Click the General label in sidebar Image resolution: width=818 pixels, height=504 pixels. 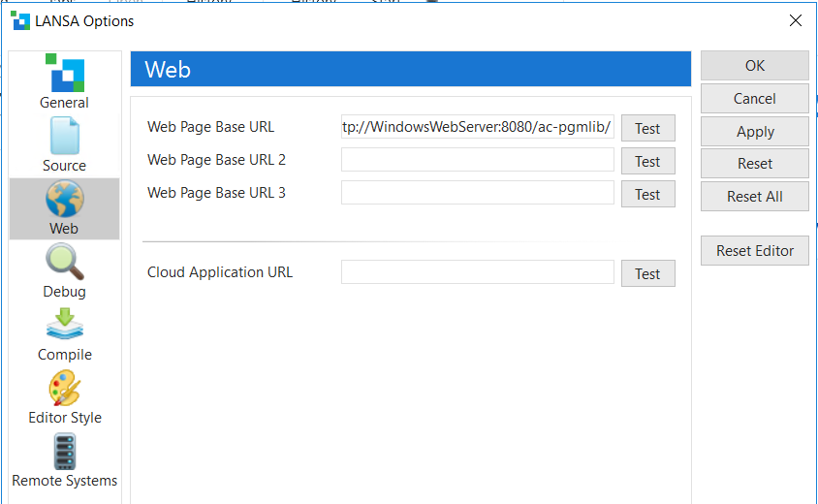64,103
